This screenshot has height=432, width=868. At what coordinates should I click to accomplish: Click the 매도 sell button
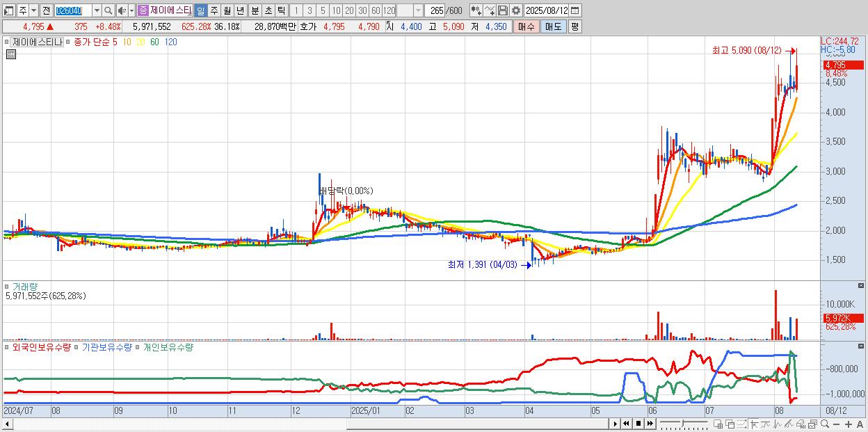click(x=553, y=26)
